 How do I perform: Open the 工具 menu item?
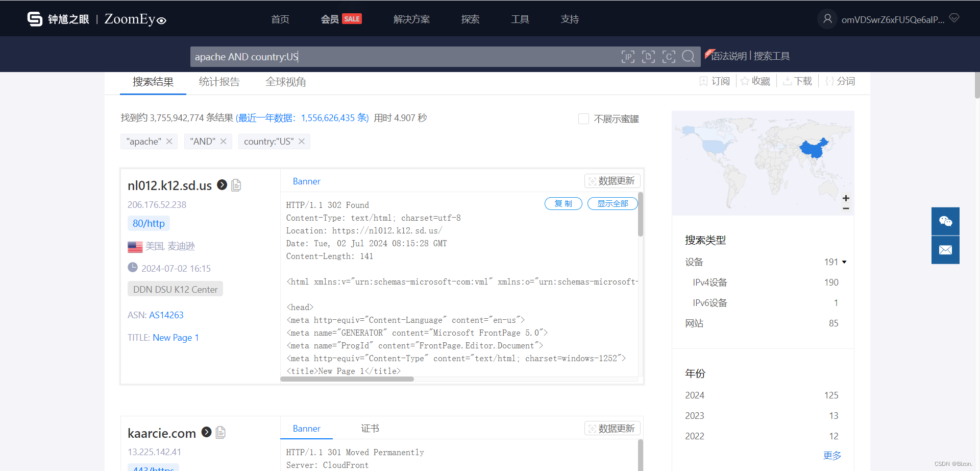click(x=520, y=19)
